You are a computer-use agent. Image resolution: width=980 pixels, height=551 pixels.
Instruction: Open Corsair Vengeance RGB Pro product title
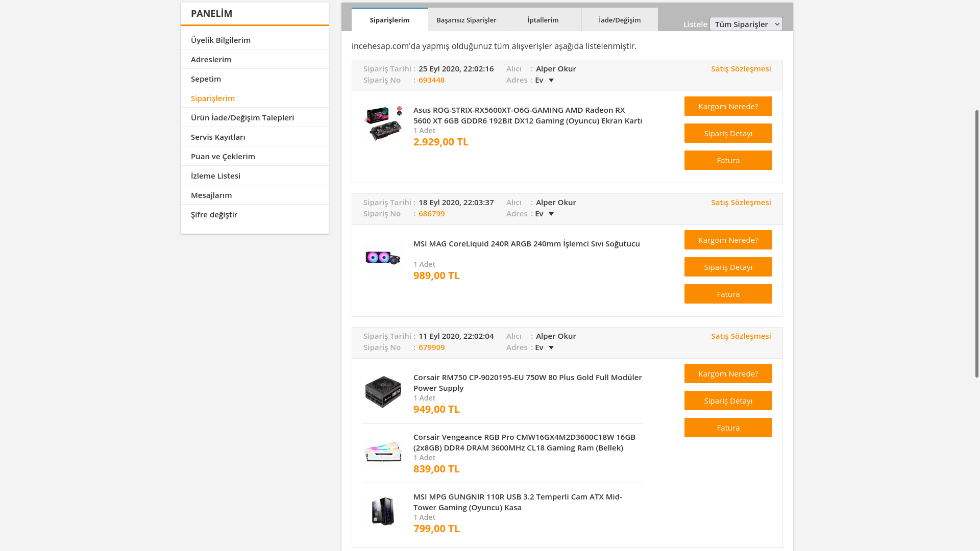coord(524,442)
